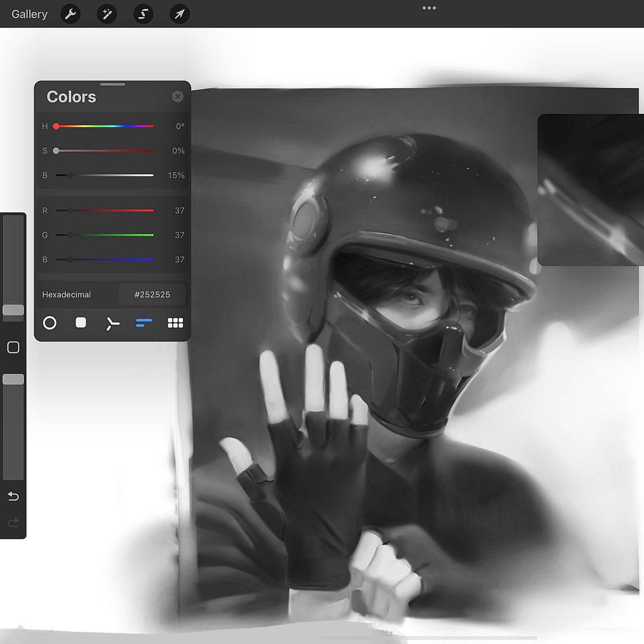The width and height of the screenshot is (644, 644).
Task: Click the 'Colors' panel title
Action: click(x=71, y=97)
